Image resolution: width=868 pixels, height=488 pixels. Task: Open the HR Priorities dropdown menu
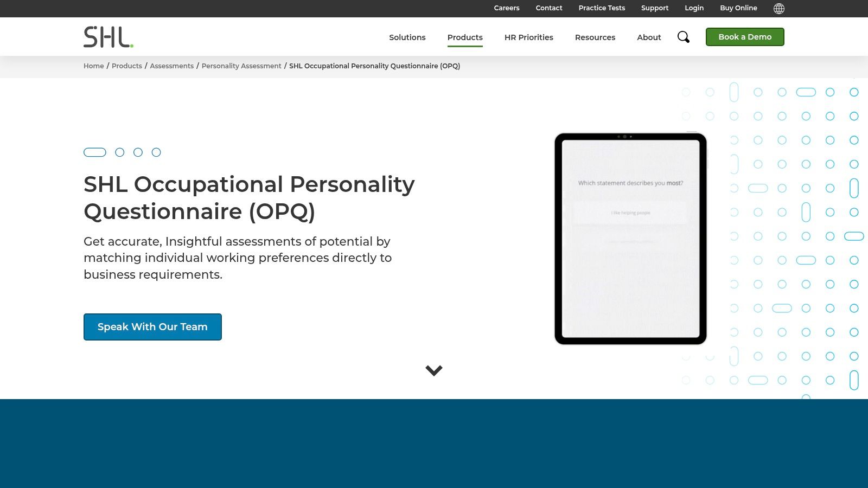coord(529,37)
